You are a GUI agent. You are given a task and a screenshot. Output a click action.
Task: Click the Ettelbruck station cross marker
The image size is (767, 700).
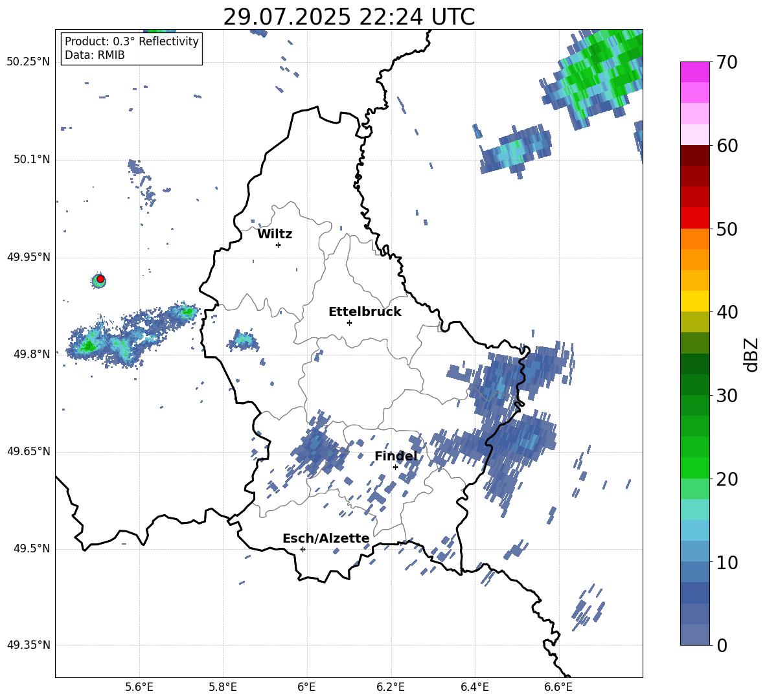(x=349, y=322)
